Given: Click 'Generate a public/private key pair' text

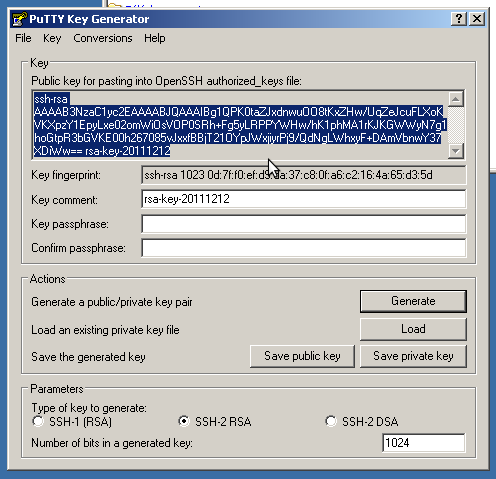Looking at the screenshot, I should pyautogui.click(x=112, y=302).
